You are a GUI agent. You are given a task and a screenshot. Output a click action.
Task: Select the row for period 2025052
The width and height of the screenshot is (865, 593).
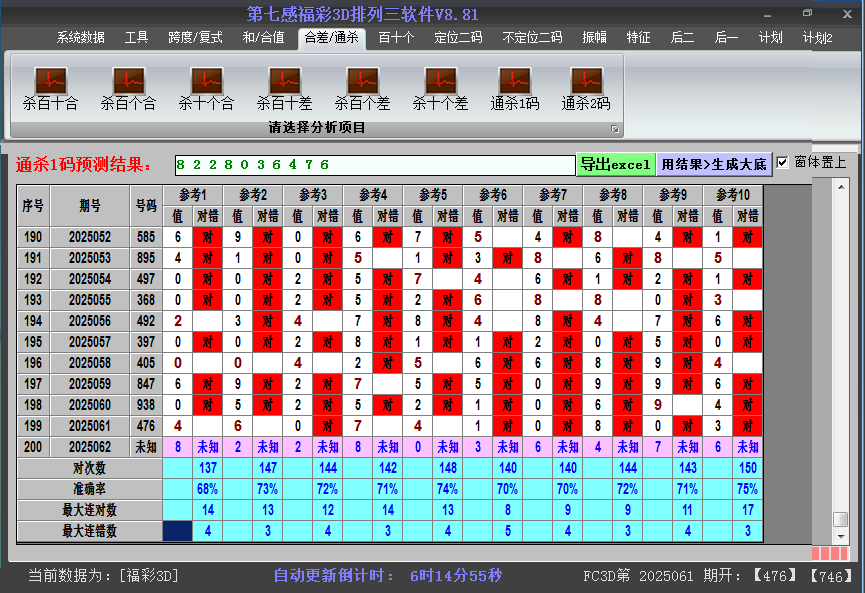coord(389,237)
